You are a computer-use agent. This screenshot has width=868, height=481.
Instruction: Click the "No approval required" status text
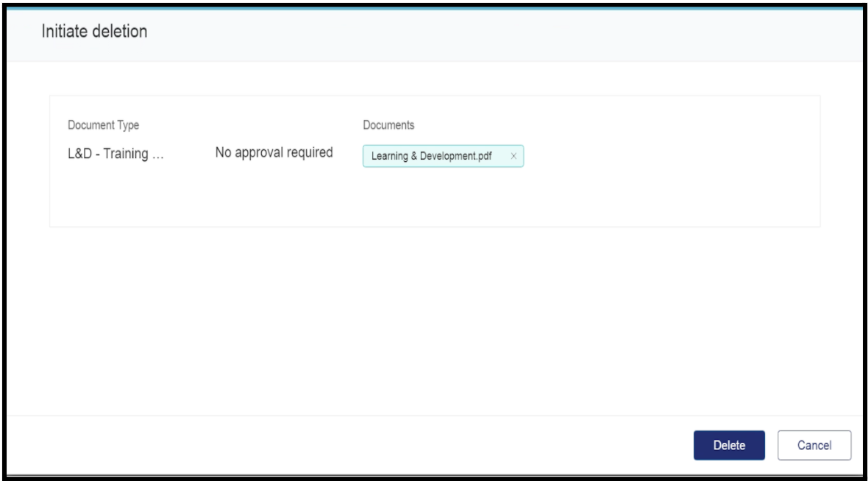pyautogui.click(x=274, y=152)
